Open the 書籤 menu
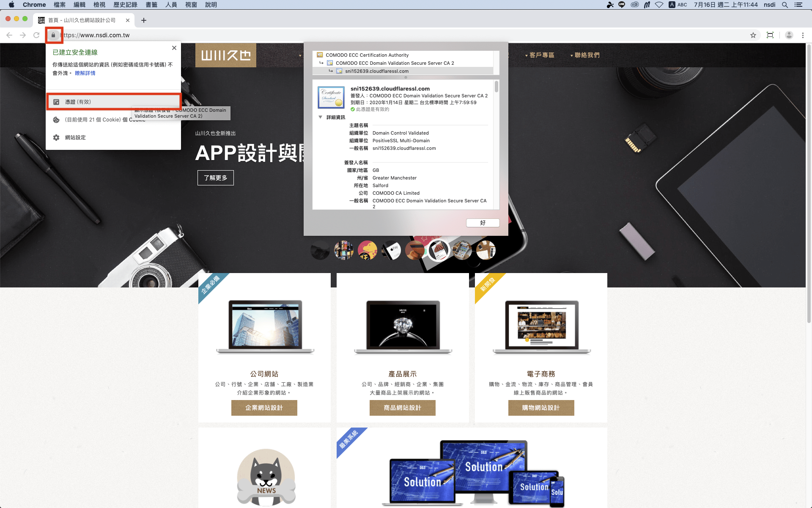 tap(151, 5)
